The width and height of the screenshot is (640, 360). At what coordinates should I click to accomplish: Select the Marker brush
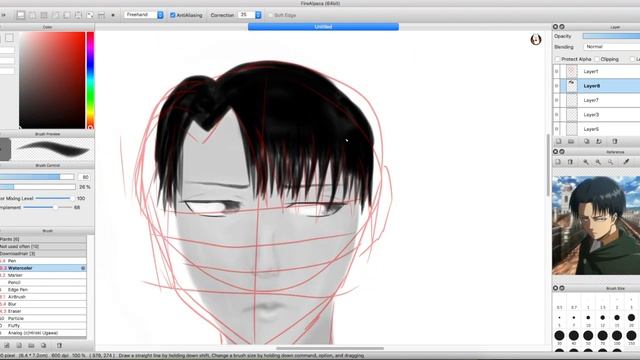coord(43,276)
